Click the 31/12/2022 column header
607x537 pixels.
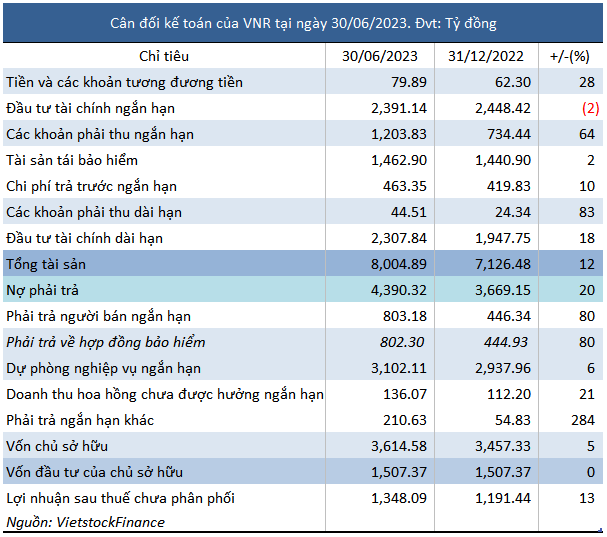coord(486,56)
